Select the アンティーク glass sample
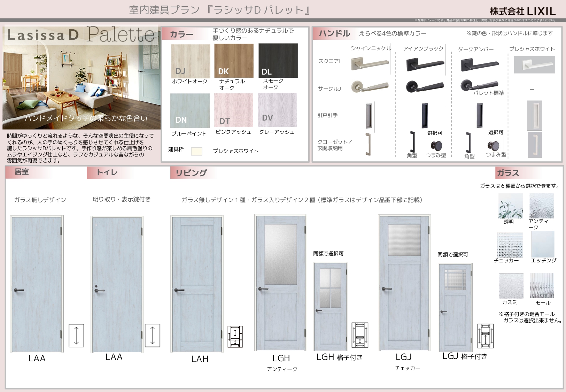Image resolution: width=566 pixels, height=392 pixels. (542, 206)
